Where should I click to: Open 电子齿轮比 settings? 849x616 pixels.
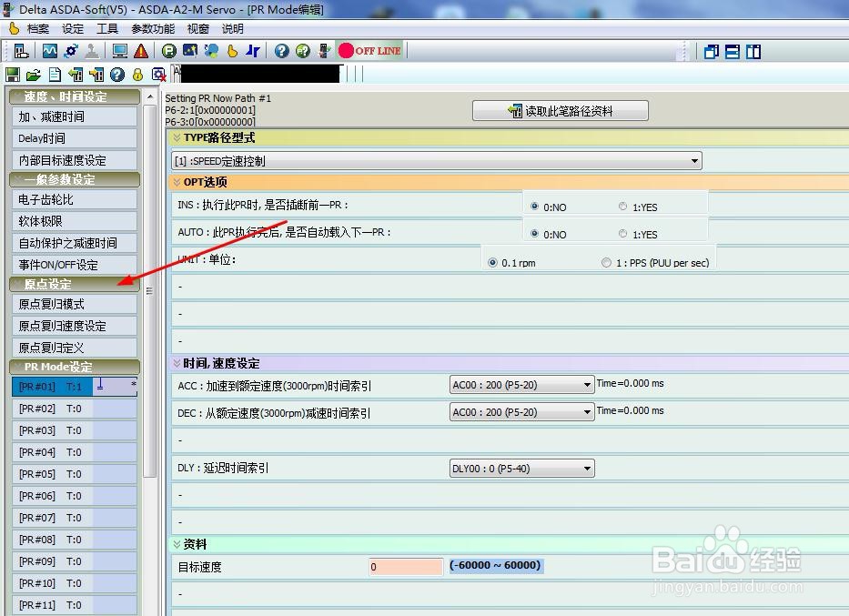[75, 199]
